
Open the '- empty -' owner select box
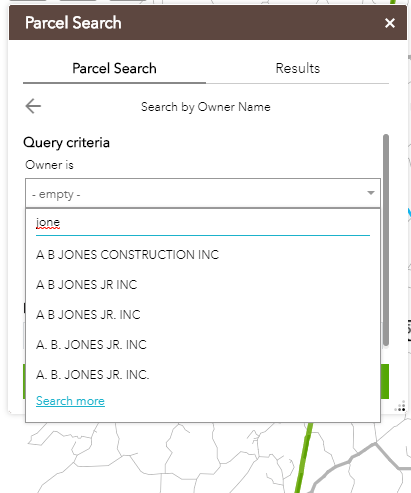pos(203,193)
